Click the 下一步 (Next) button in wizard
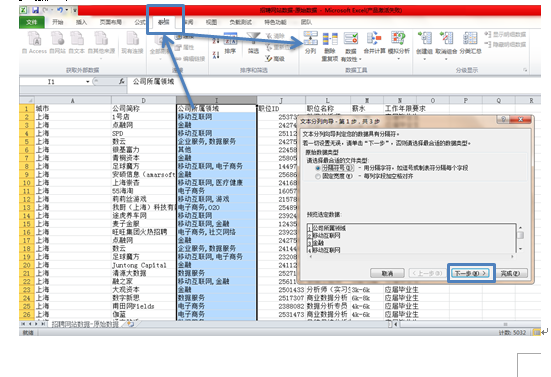The width and height of the screenshot is (551, 377). 471,273
